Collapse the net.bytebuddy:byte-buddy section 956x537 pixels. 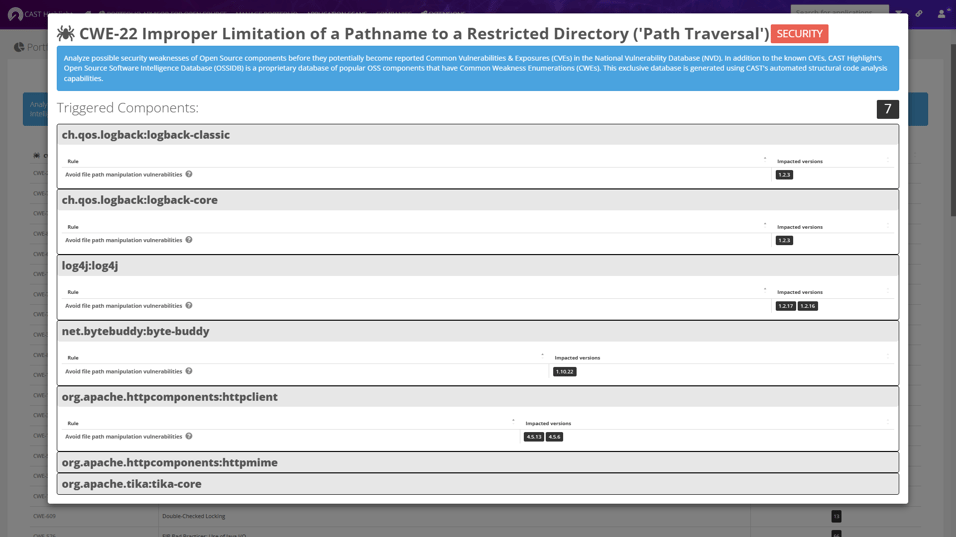coord(136,331)
